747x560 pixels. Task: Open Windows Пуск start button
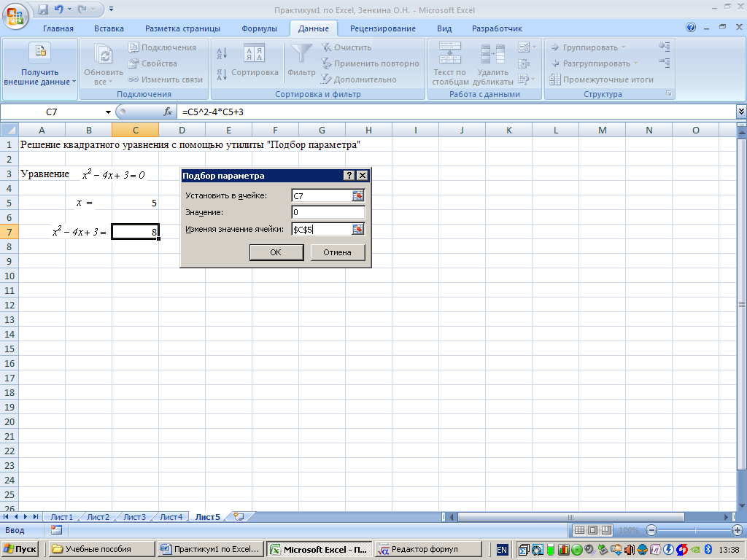click(19, 549)
